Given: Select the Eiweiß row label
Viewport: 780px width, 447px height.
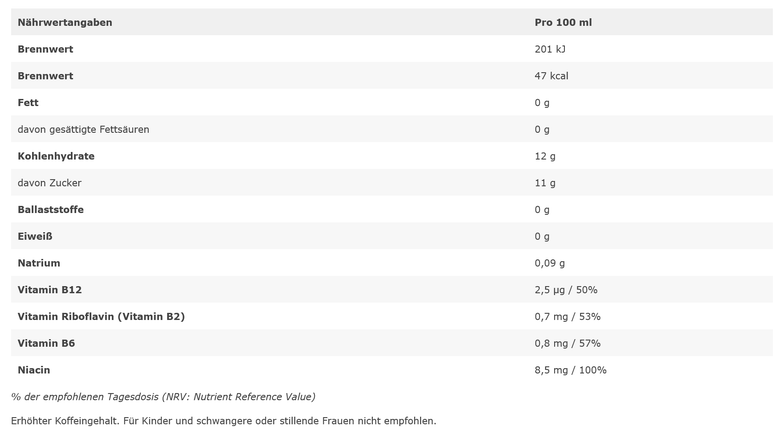Looking at the screenshot, I should click(x=35, y=237).
